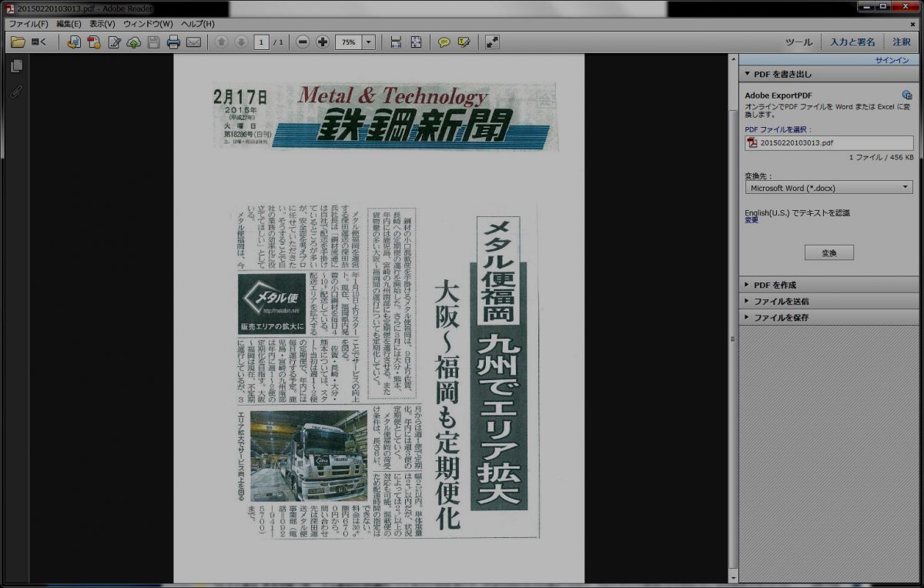924x588 pixels.
Task: Collapse the PDF を書き出し section
Action: point(830,75)
